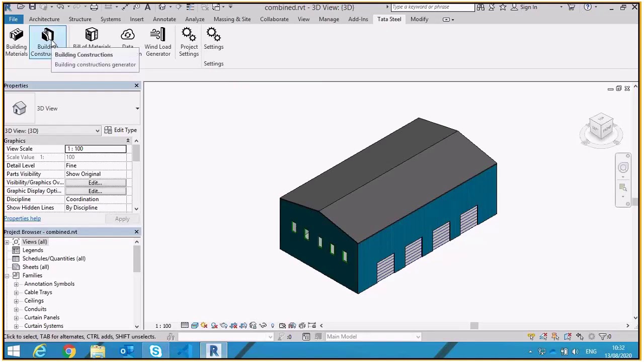
Task: Open Skype from the taskbar
Action: pos(155,351)
